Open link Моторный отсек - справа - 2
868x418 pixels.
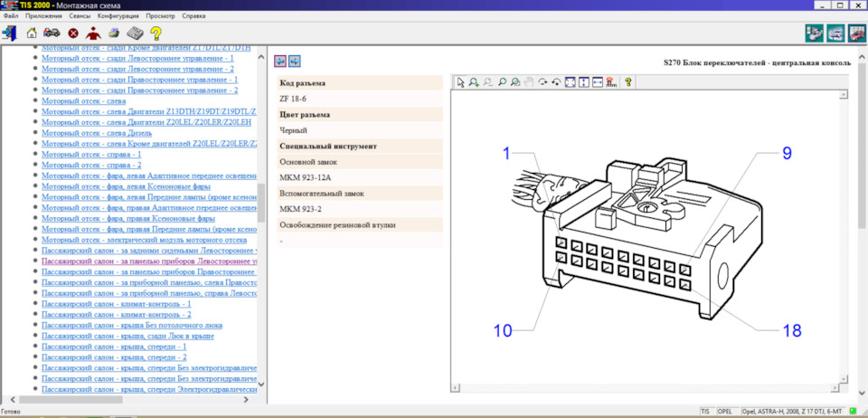click(x=91, y=165)
